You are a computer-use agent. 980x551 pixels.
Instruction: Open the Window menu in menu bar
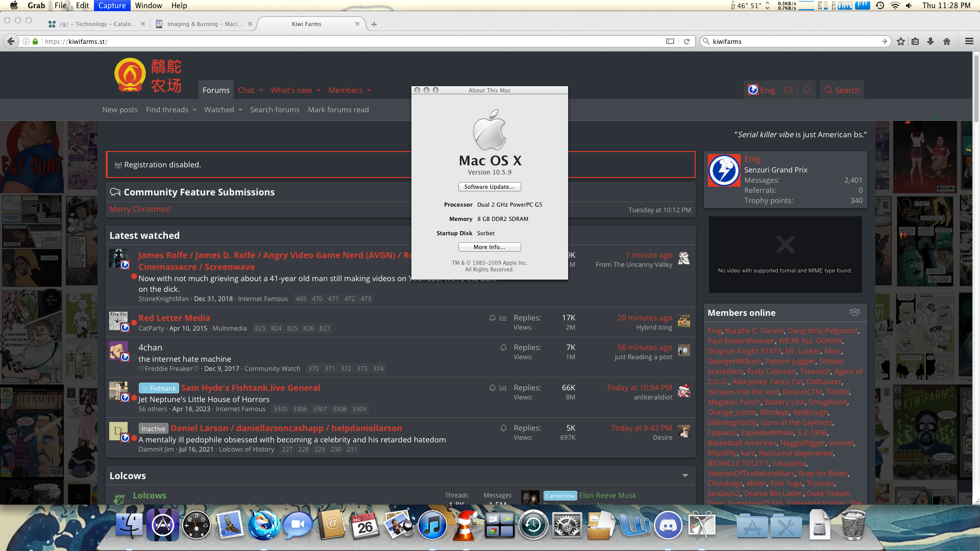[149, 6]
